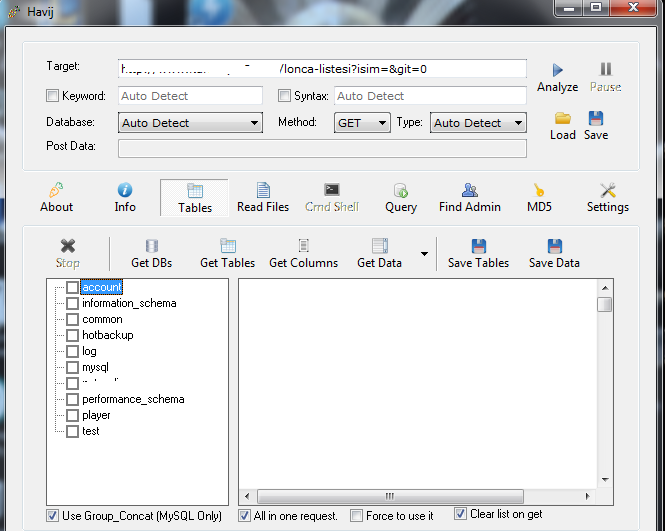
Task: Click the Save Tables floppy icon
Action: point(478,246)
